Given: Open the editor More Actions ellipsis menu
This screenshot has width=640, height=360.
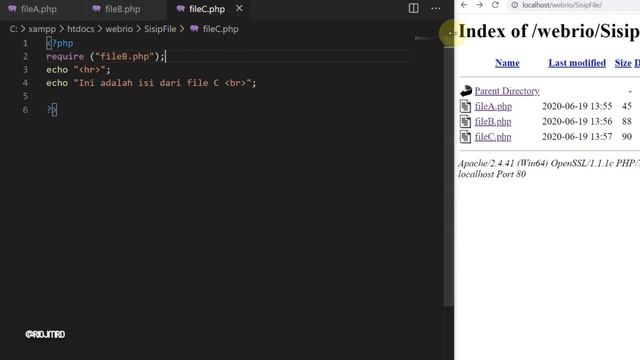Looking at the screenshot, I should (x=436, y=8).
